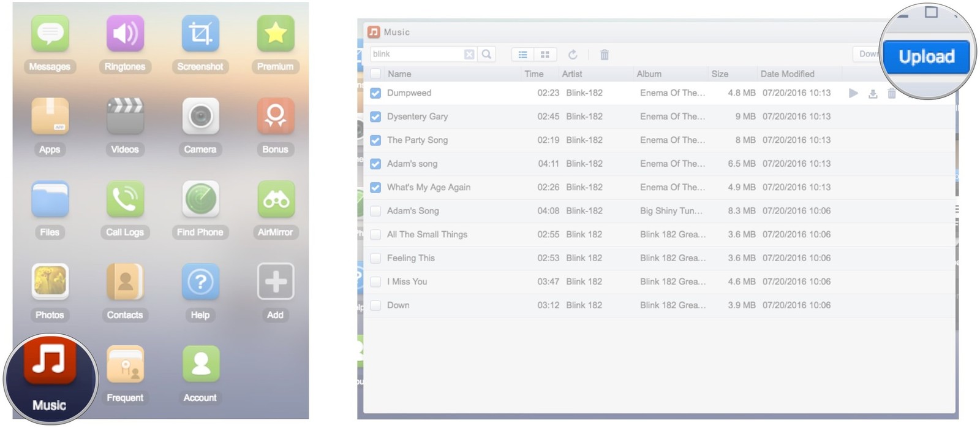The height and width of the screenshot is (428, 980).
Task: Open the Help question mark icon
Action: [x=200, y=282]
